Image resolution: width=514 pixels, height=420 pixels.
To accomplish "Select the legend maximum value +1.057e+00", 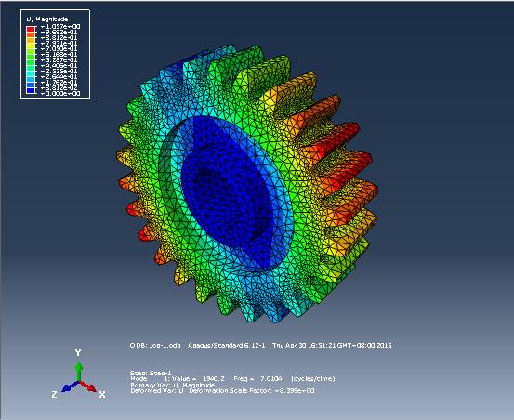I will click(60, 27).
